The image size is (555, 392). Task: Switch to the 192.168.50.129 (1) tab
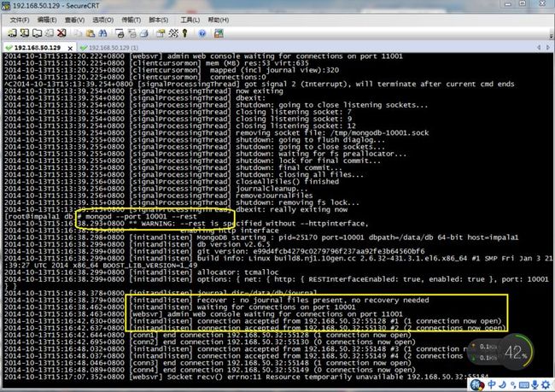(x=109, y=48)
